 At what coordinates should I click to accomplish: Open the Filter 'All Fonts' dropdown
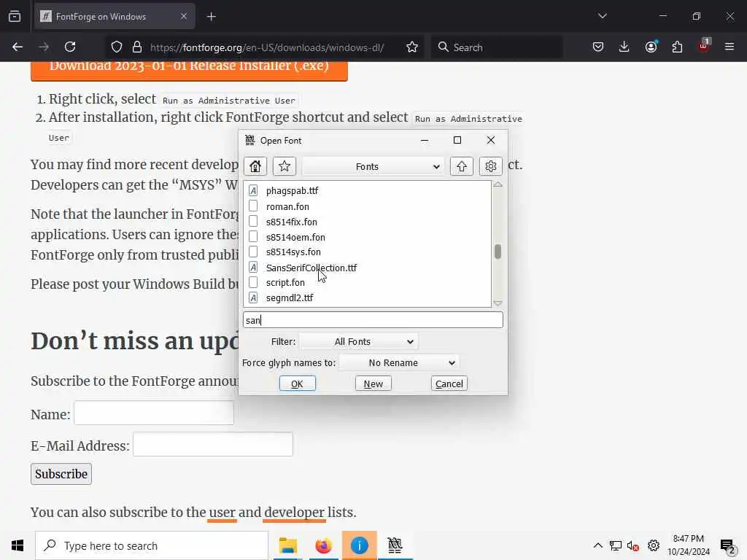(x=359, y=341)
